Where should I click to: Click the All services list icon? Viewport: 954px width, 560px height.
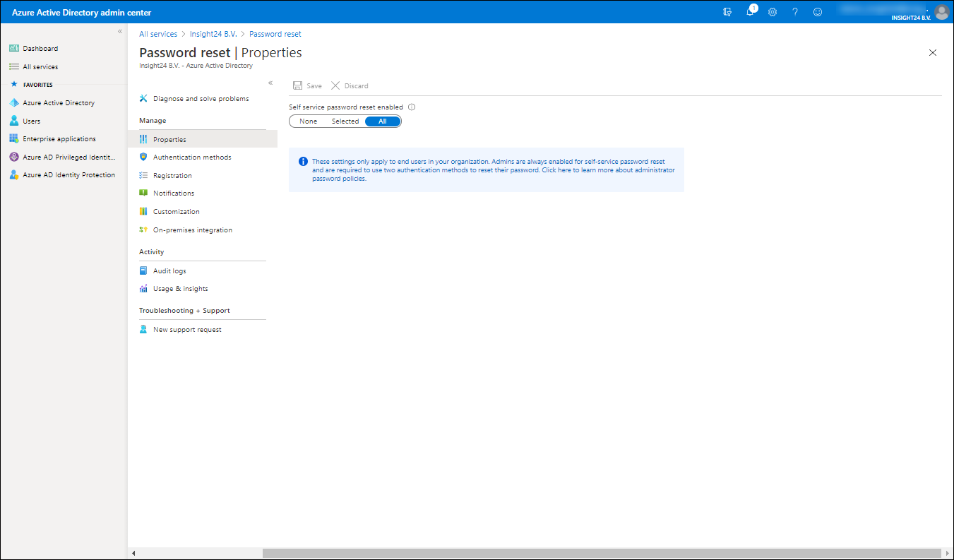point(13,66)
